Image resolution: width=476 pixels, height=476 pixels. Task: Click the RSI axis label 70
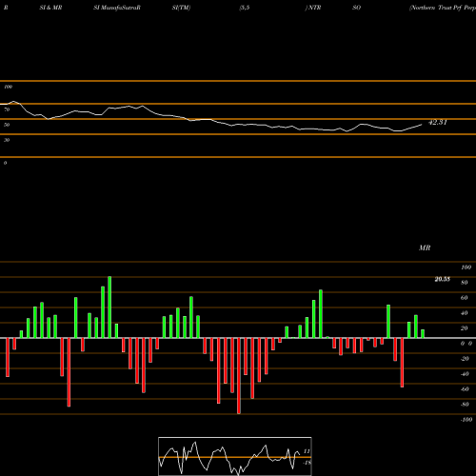coord(7,109)
